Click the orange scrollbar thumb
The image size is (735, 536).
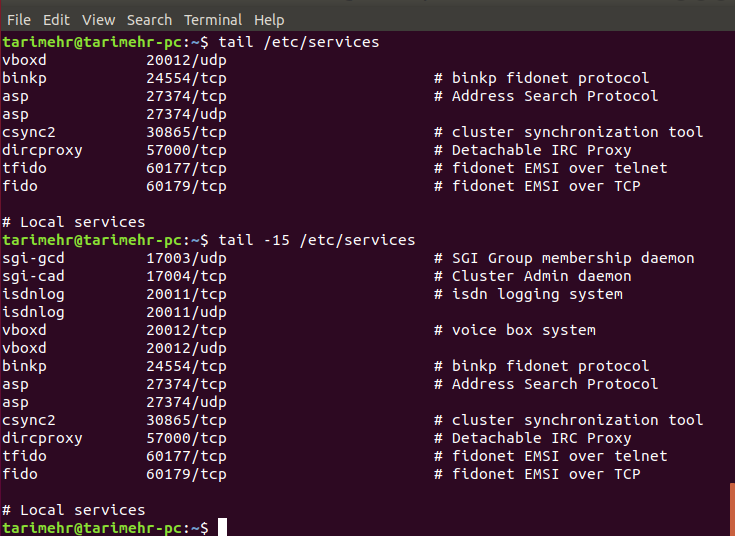click(731, 508)
